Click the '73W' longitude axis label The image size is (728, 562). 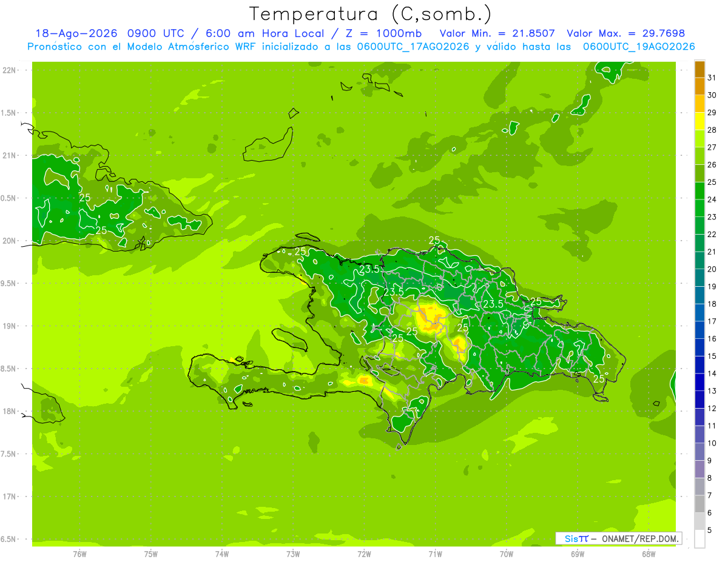(293, 554)
